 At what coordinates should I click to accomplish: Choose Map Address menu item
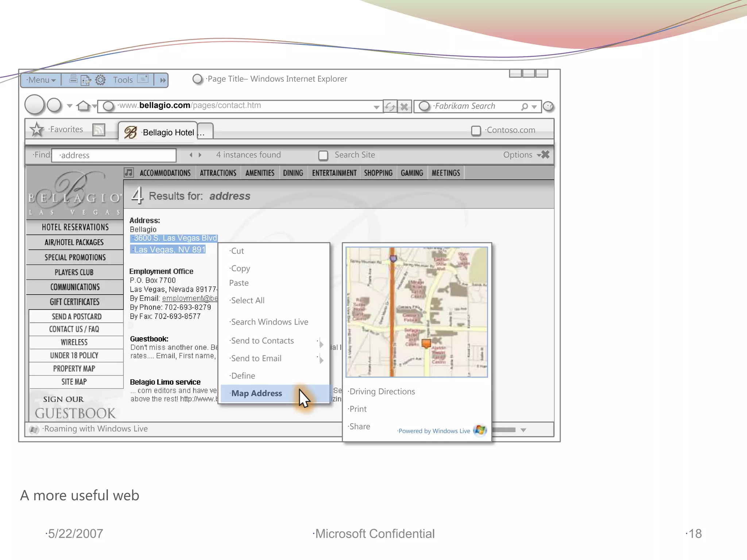(x=275, y=393)
